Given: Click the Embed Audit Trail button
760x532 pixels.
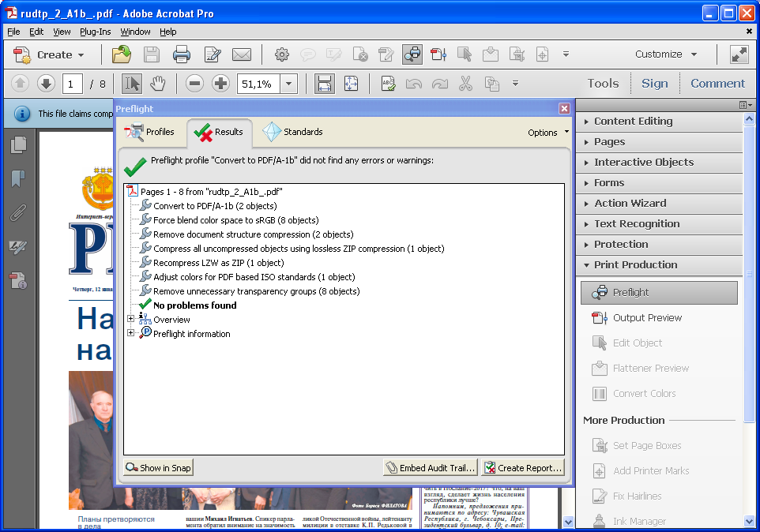Looking at the screenshot, I should [431, 467].
